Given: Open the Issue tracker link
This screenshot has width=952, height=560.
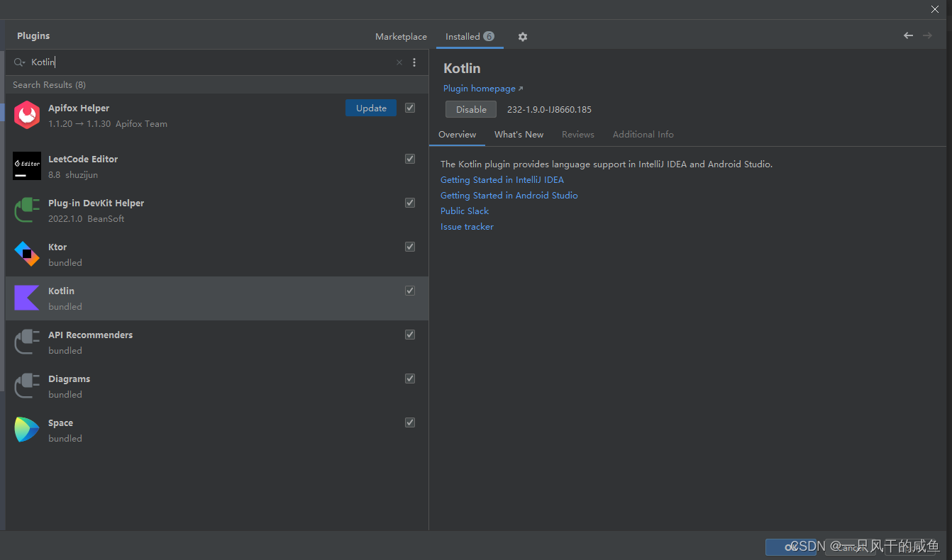Looking at the screenshot, I should (x=467, y=227).
